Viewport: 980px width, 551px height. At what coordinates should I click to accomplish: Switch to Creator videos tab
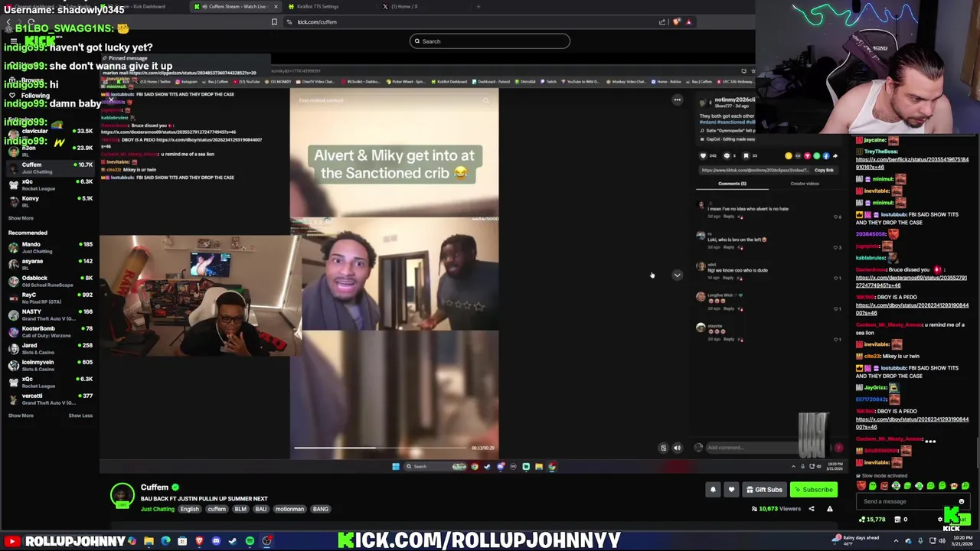[805, 184]
